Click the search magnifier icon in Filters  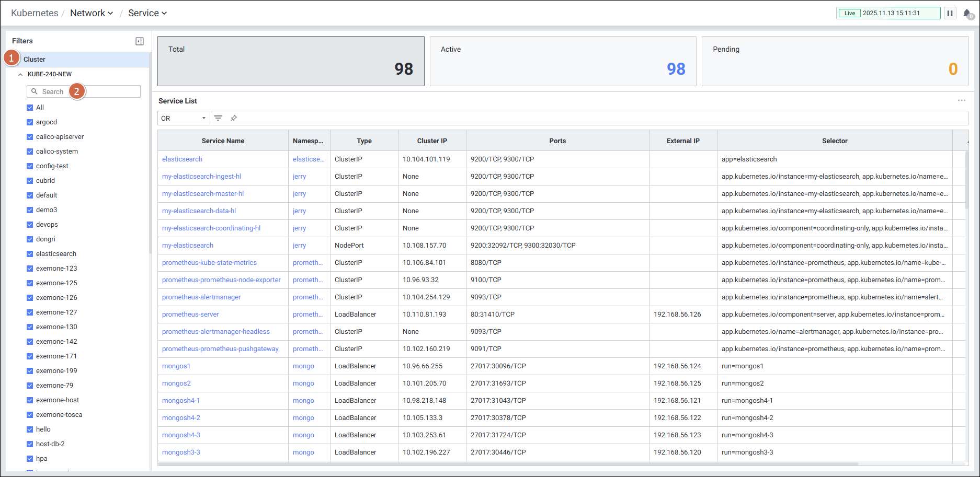35,91
